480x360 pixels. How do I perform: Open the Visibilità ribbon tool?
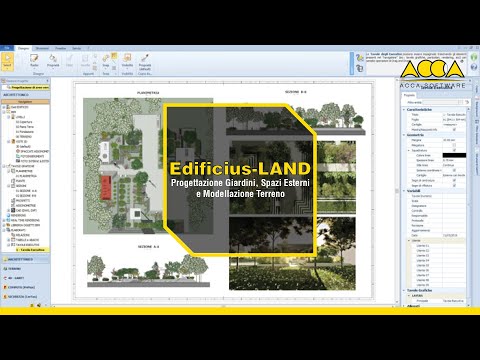[x=127, y=60]
